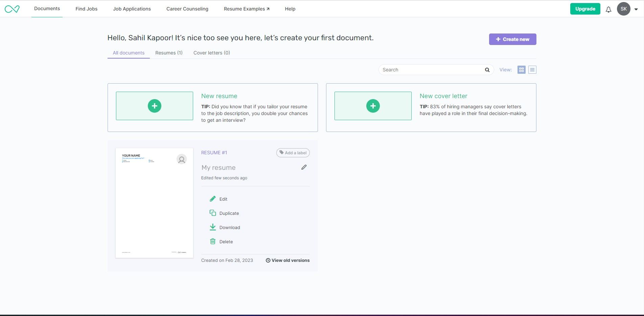Viewport: 644px width, 316px height.
Task: Switch to grid view layout
Action: point(521,70)
